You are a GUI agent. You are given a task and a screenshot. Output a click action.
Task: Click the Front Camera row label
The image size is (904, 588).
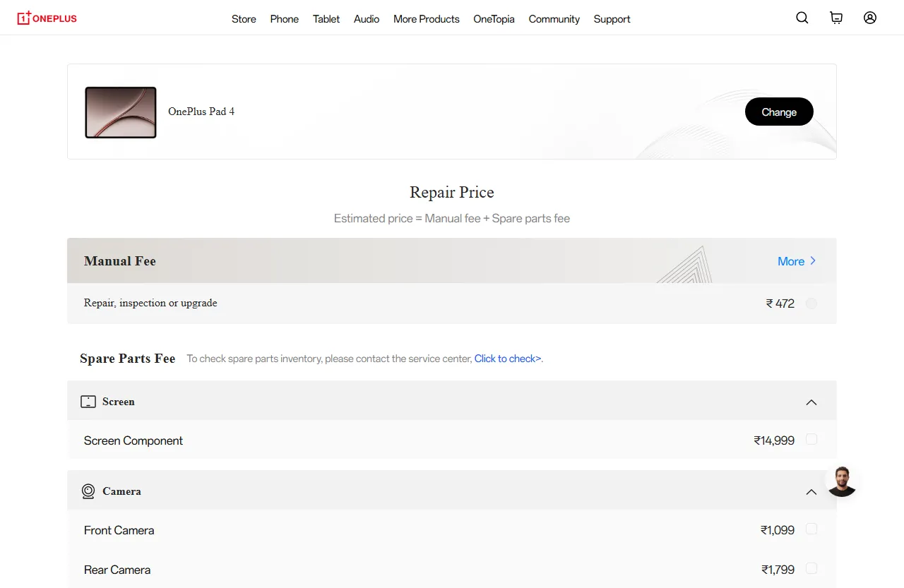tap(119, 530)
